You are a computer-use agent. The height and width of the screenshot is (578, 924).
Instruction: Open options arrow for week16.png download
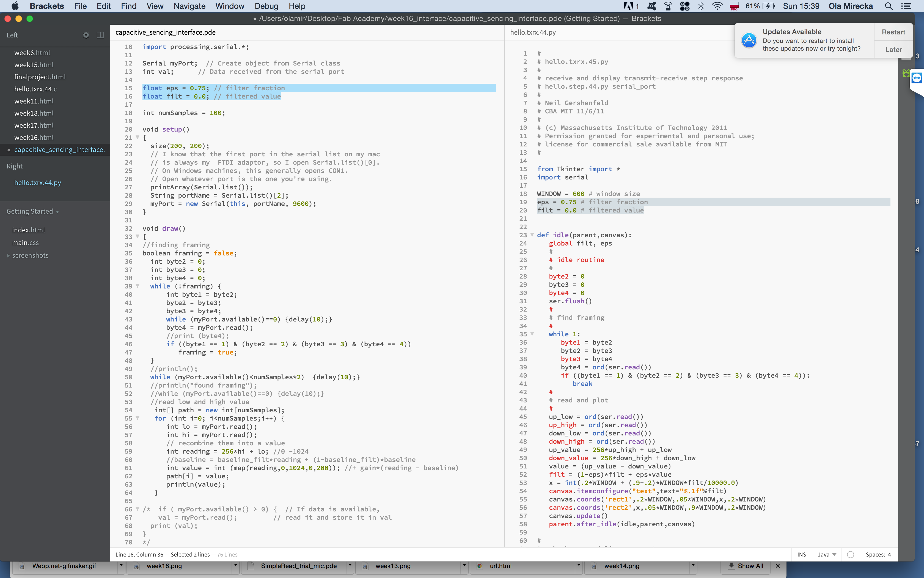click(236, 566)
